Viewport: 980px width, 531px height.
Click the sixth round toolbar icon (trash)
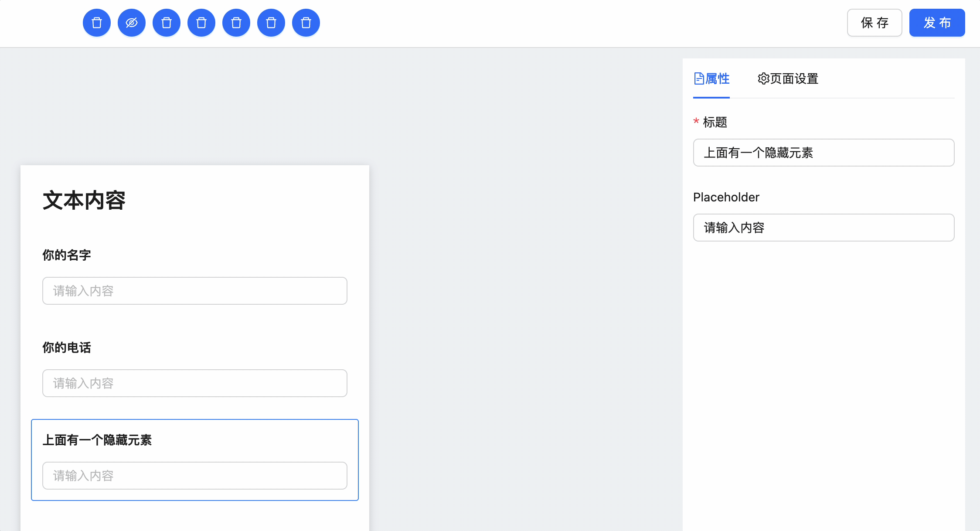coord(271,23)
